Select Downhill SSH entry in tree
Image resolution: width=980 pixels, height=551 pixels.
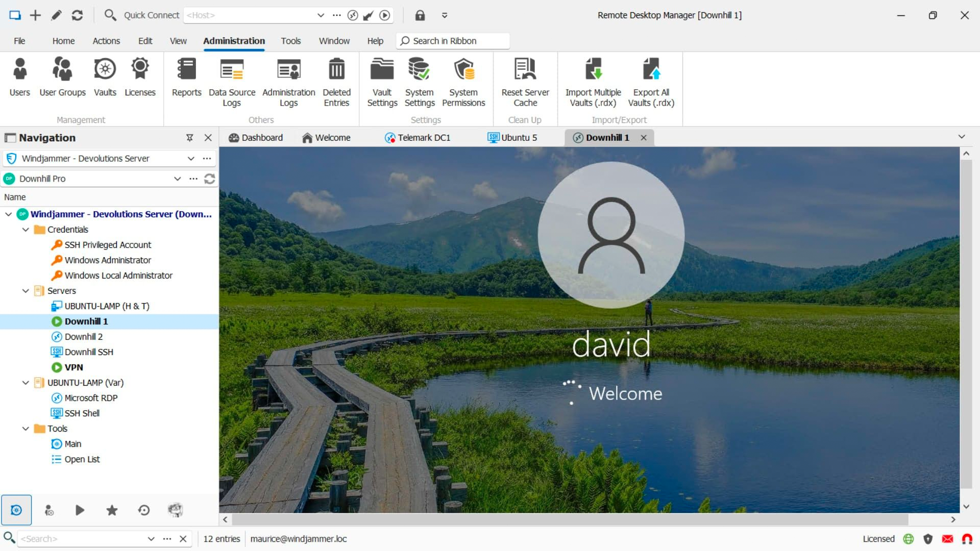click(88, 352)
